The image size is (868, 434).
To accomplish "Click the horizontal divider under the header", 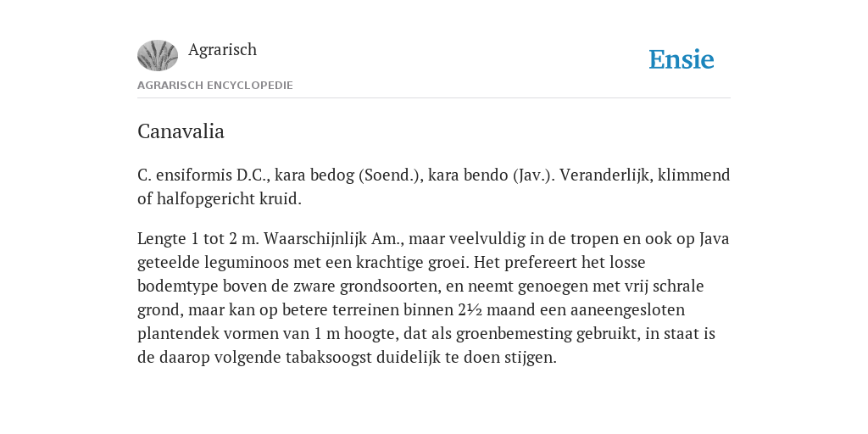I will 434,98.
